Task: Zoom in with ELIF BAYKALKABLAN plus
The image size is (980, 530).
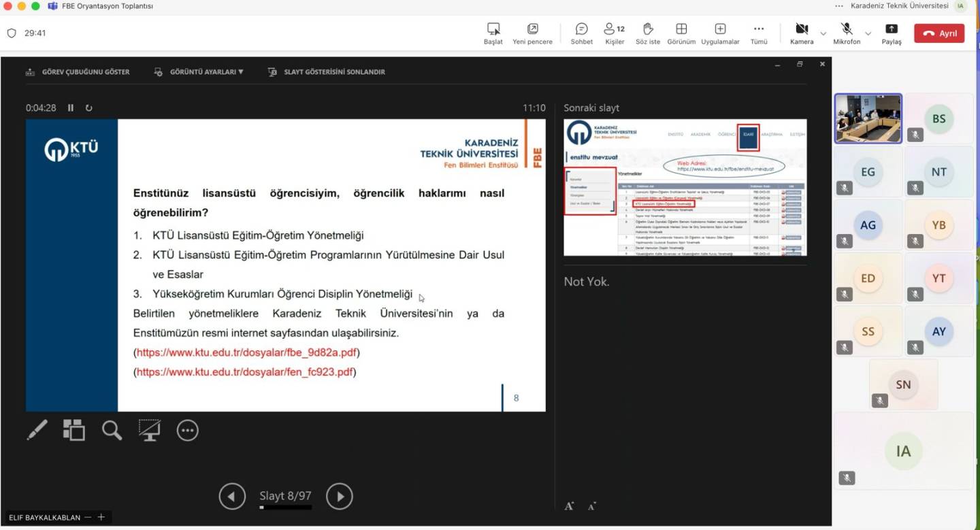Action: click(101, 517)
